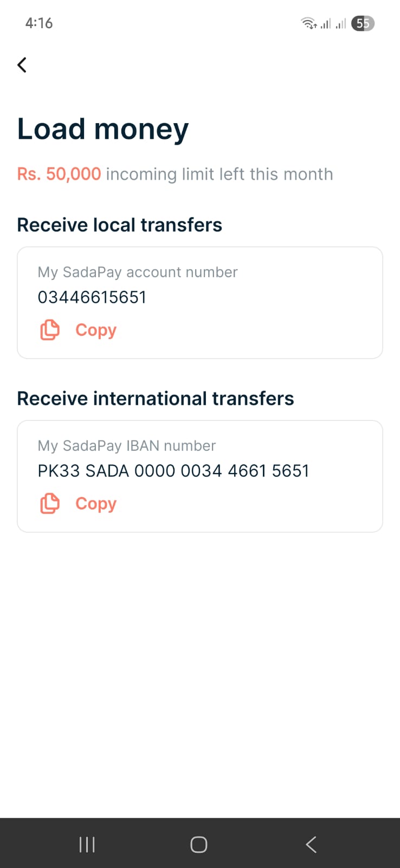The image size is (400, 868).
Task: Click copy icon under SadaPay IBAN number
Action: pyautogui.click(x=50, y=503)
